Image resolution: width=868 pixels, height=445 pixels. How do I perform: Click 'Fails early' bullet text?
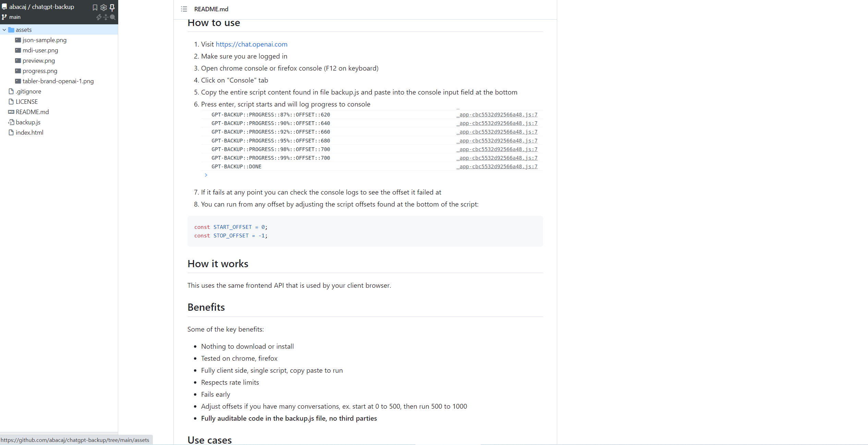(216, 394)
